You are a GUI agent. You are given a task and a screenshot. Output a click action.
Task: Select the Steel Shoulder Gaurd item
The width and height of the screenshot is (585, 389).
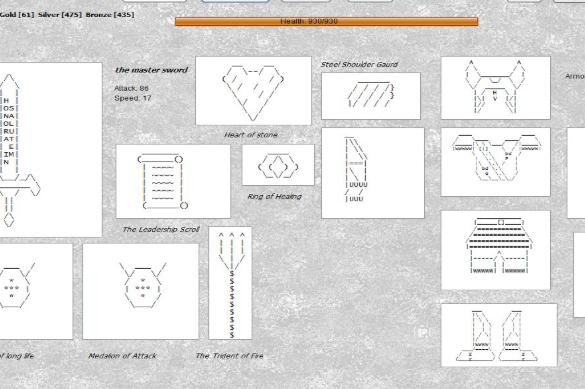coord(371,96)
